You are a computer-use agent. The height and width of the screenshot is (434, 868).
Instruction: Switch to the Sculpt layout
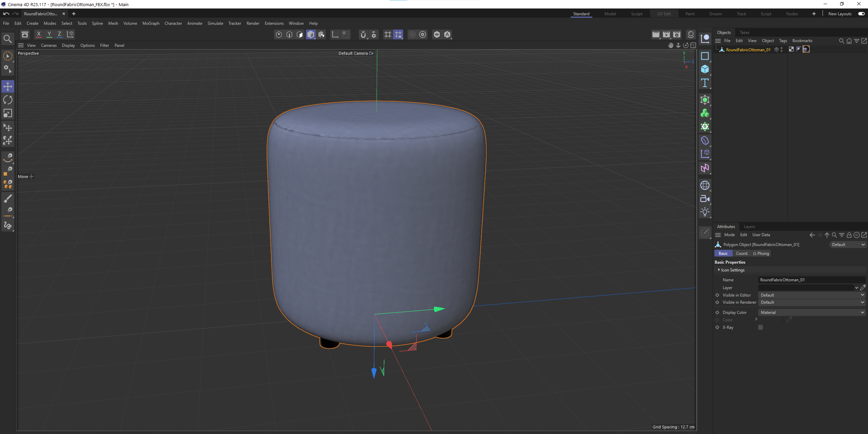coord(636,14)
